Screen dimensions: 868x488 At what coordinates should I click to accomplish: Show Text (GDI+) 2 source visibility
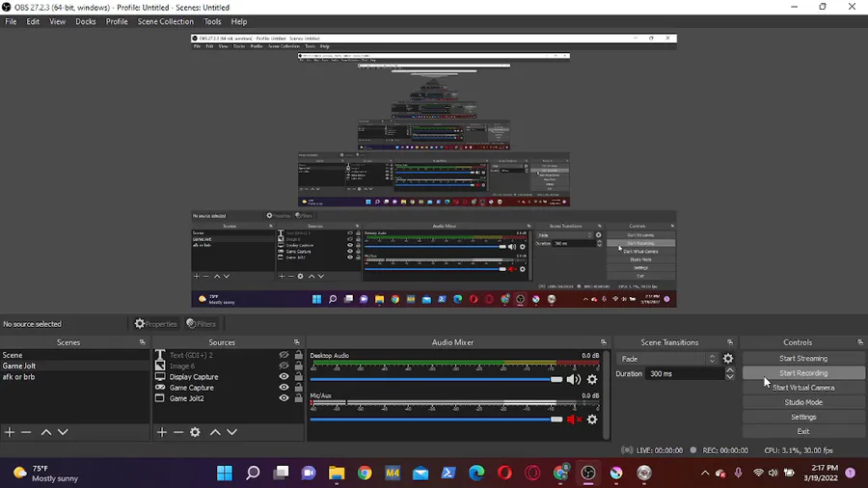[284, 355]
